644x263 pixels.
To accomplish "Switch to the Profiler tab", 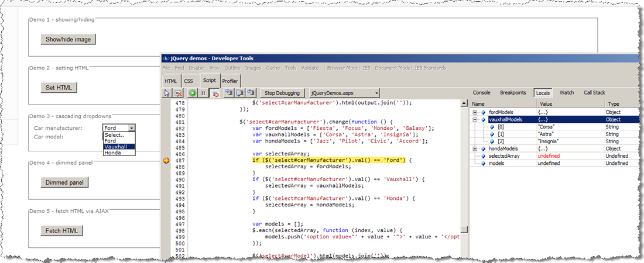I will pyautogui.click(x=230, y=81).
